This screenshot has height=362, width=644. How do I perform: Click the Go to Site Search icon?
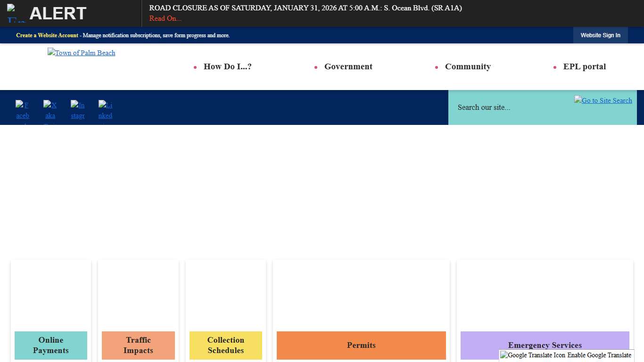(x=603, y=100)
